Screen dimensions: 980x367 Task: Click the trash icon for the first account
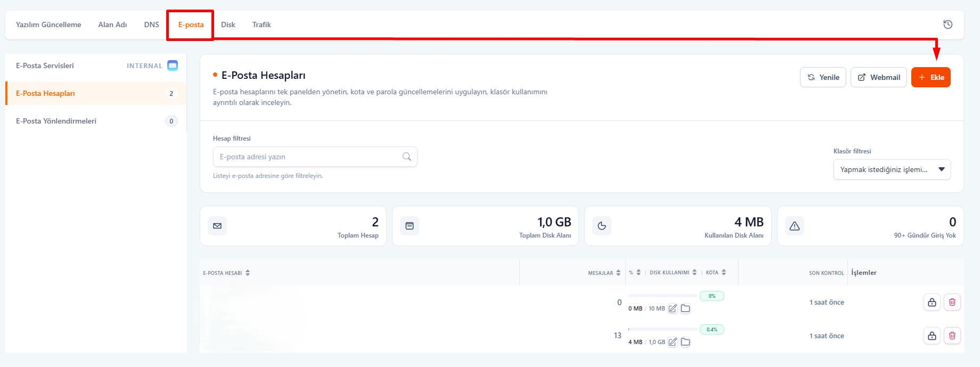(952, 302)
